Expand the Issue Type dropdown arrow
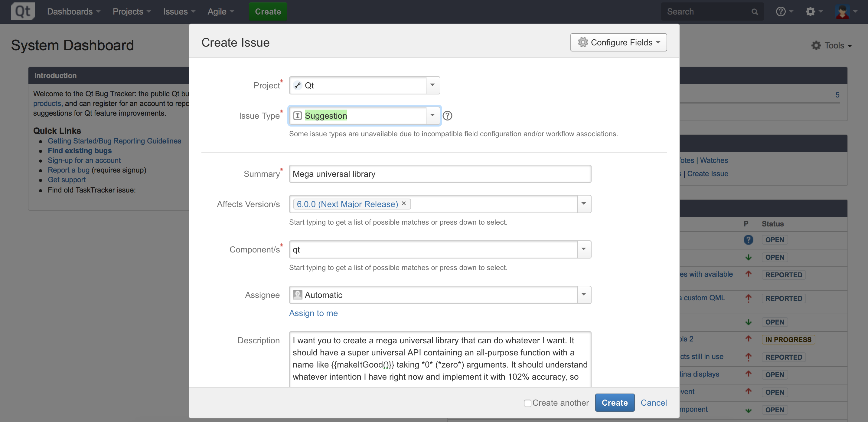 tap(433, 116)
